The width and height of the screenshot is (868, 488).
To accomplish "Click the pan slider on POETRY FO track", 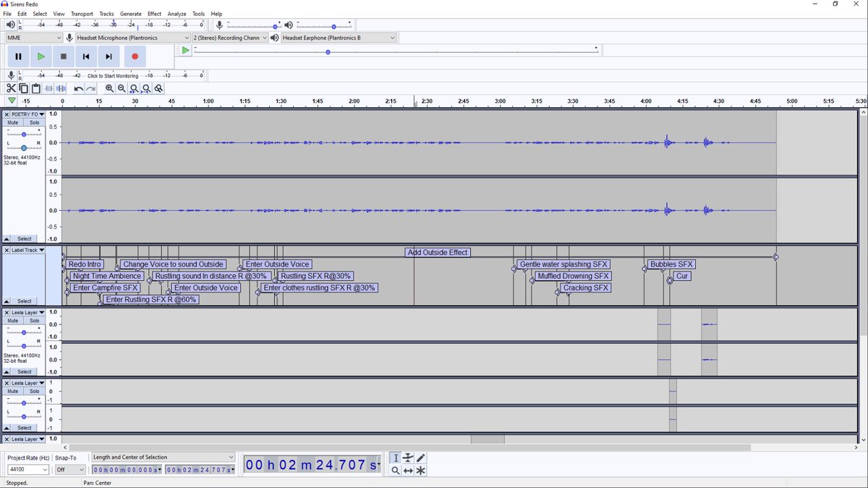I will 24,147.
